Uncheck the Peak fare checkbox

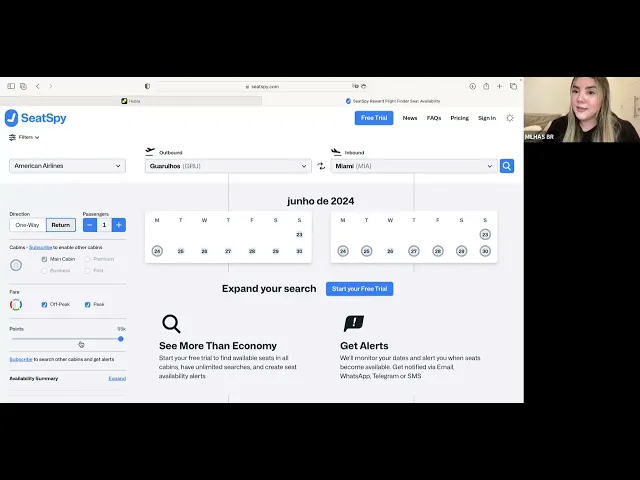coord(87,304)
